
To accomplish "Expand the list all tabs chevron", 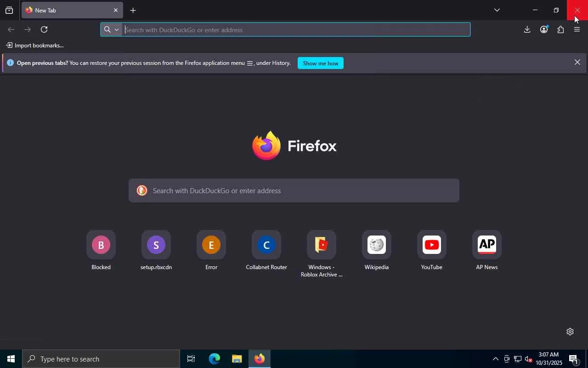I will [x=497, y=10].
